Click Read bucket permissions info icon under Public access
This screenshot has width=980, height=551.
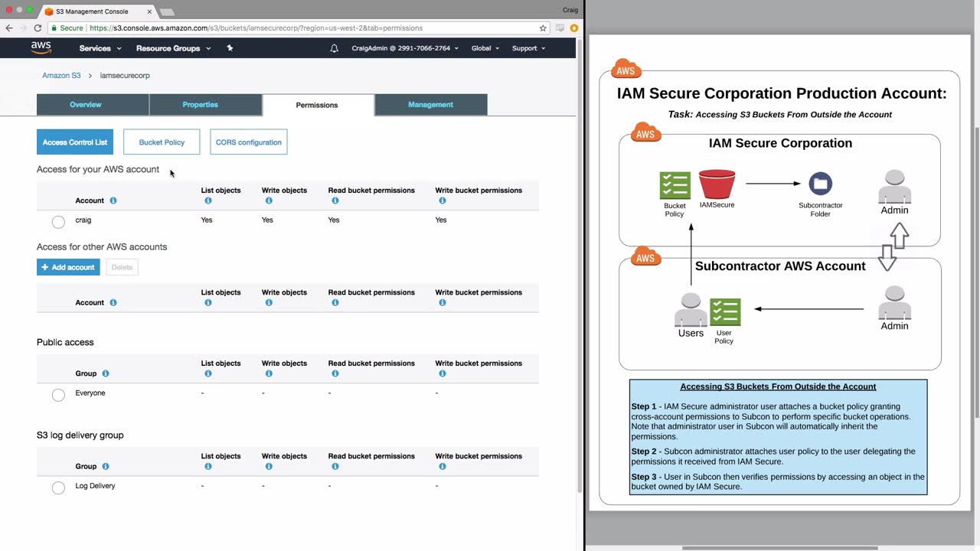click(335, 373)
